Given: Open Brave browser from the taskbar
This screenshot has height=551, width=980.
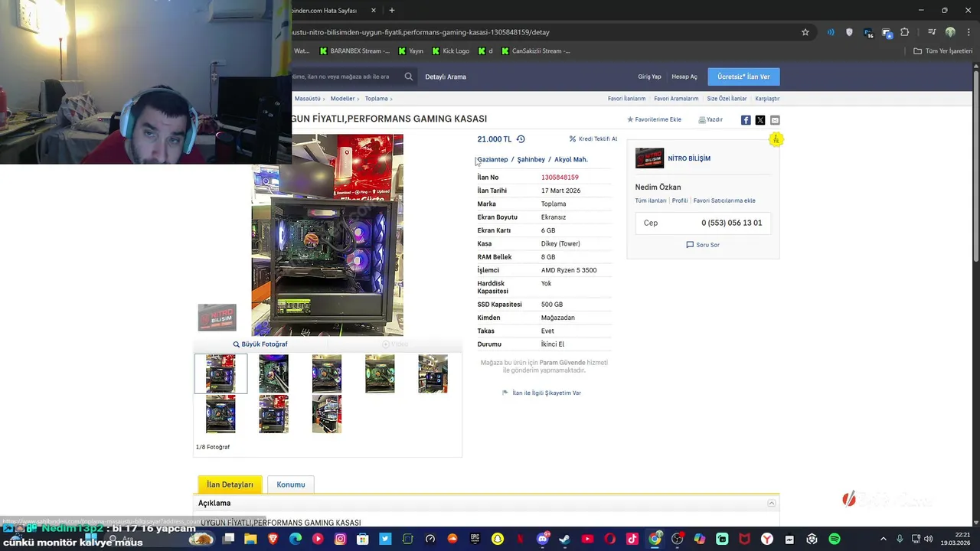Looking at the screenshot, I should point(273,539).
